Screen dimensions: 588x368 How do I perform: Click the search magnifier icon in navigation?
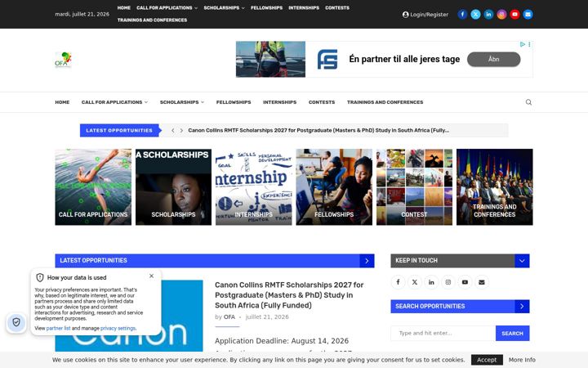(x=528, y=102)
